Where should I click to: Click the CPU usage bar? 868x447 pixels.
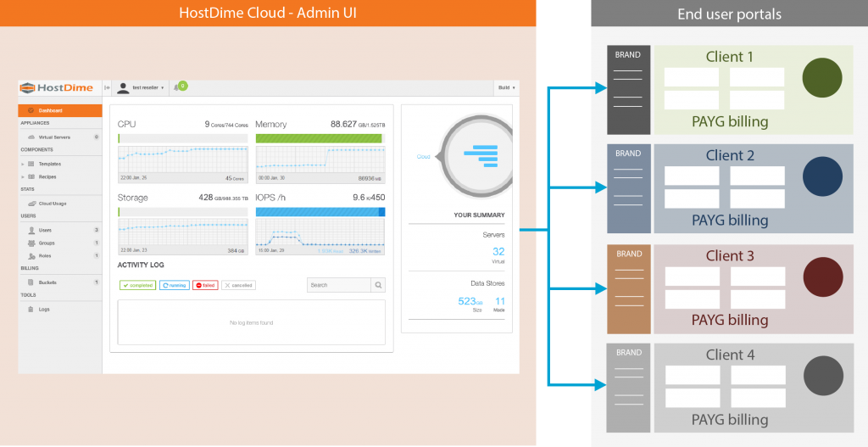point(183,138)
